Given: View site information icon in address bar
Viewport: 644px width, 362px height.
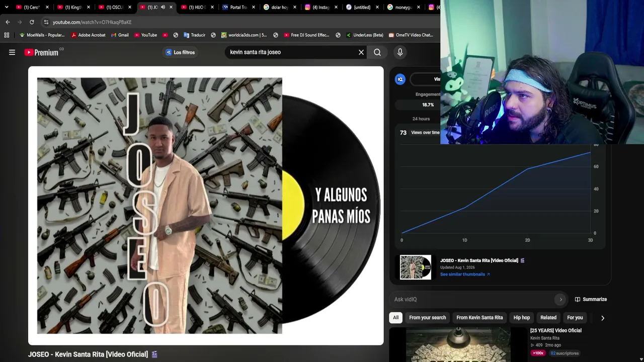Looking at the screenshot, I should click(46, 22).
